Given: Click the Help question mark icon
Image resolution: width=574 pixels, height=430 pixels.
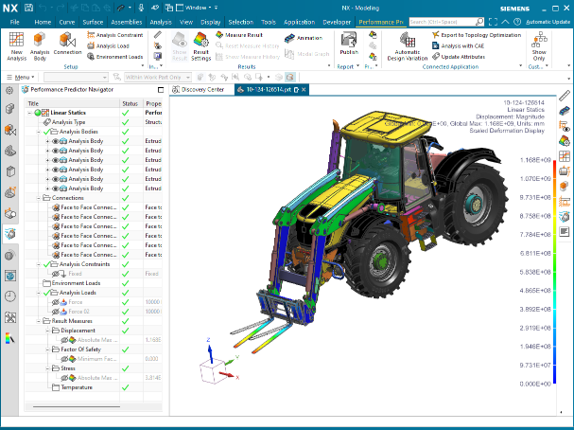Looking at the screenshot, I should click(x=517, y=22).
